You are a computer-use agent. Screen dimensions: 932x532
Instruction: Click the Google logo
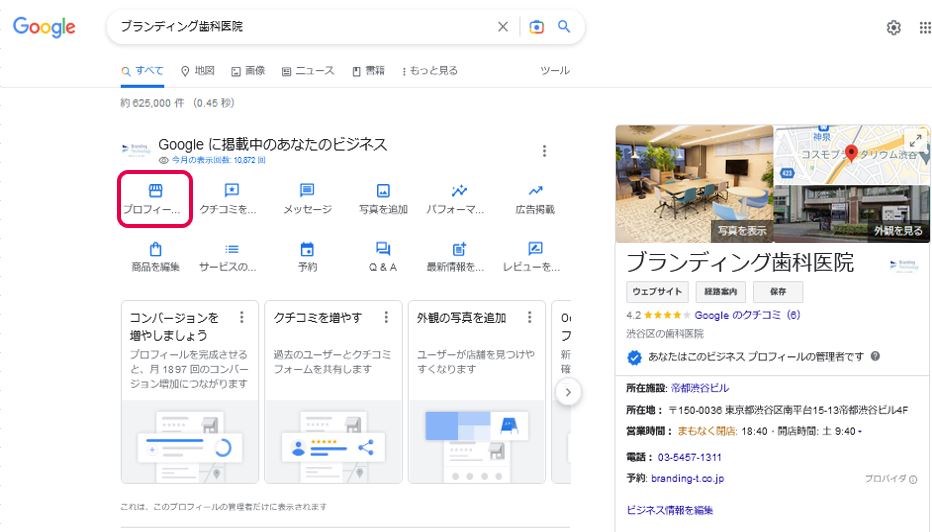point(44,27)
